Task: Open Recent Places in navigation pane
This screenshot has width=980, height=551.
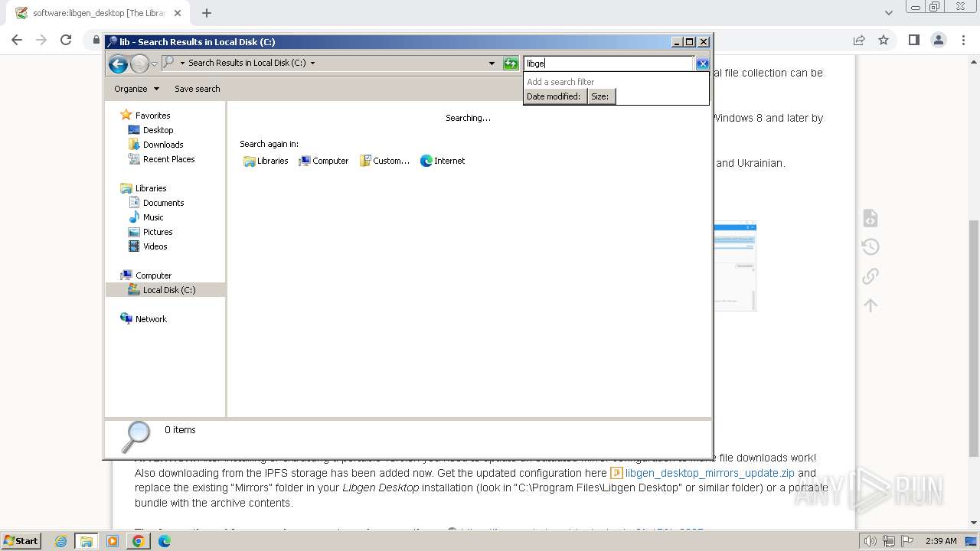Action: (x=168, y=159)
